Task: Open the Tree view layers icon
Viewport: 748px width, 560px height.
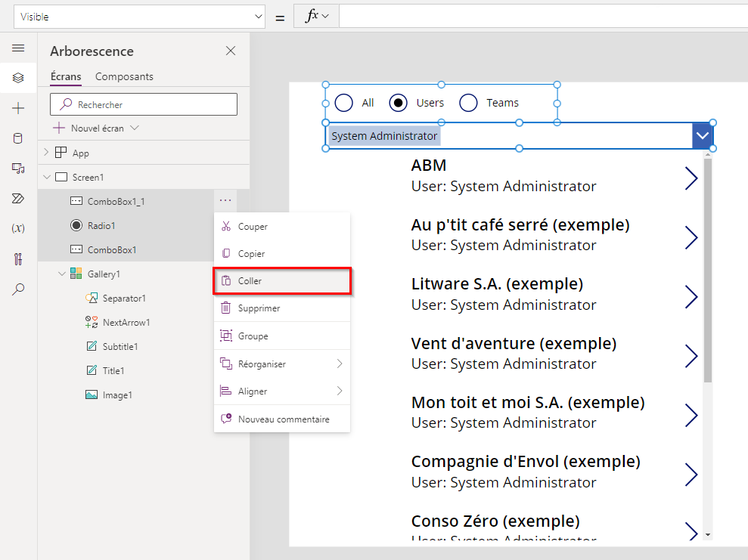Action: click(x=18, y=78)
